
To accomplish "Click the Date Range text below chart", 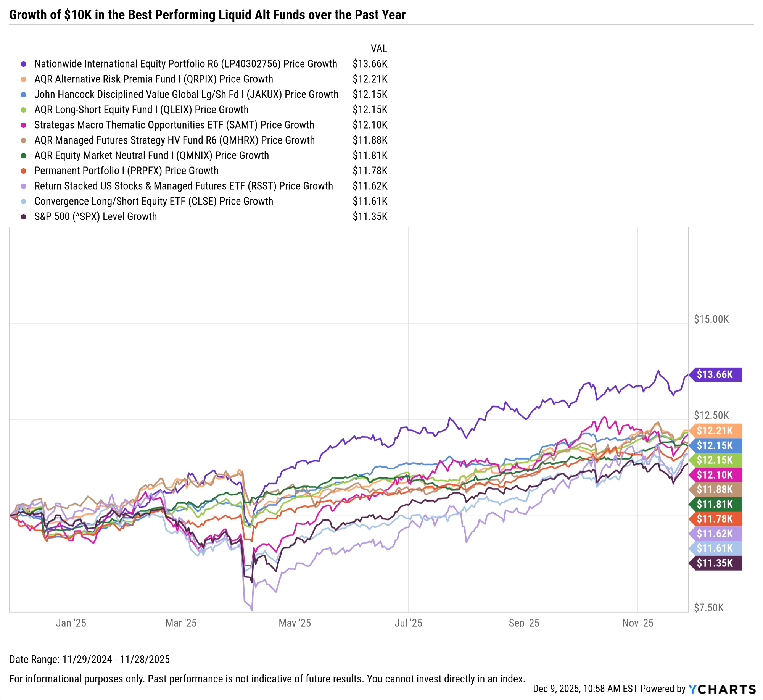I will [x=90, y=660].
